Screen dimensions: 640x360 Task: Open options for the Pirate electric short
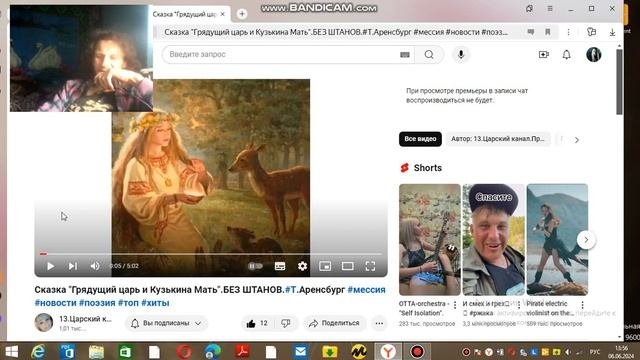582,305
